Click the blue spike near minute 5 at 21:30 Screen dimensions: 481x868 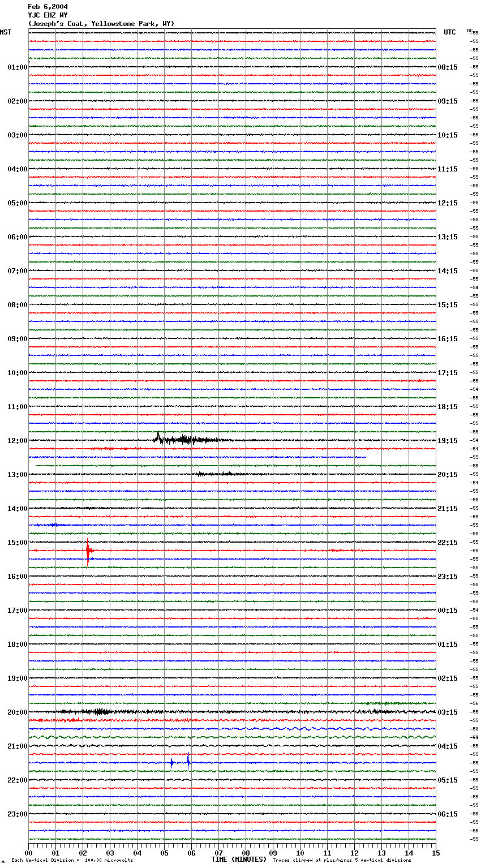171,763
